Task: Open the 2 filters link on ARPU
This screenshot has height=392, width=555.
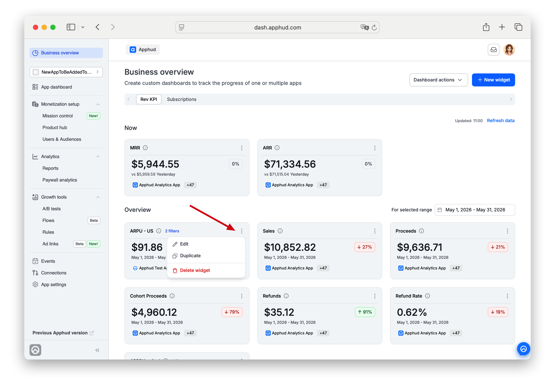Action: pos(172,231)
